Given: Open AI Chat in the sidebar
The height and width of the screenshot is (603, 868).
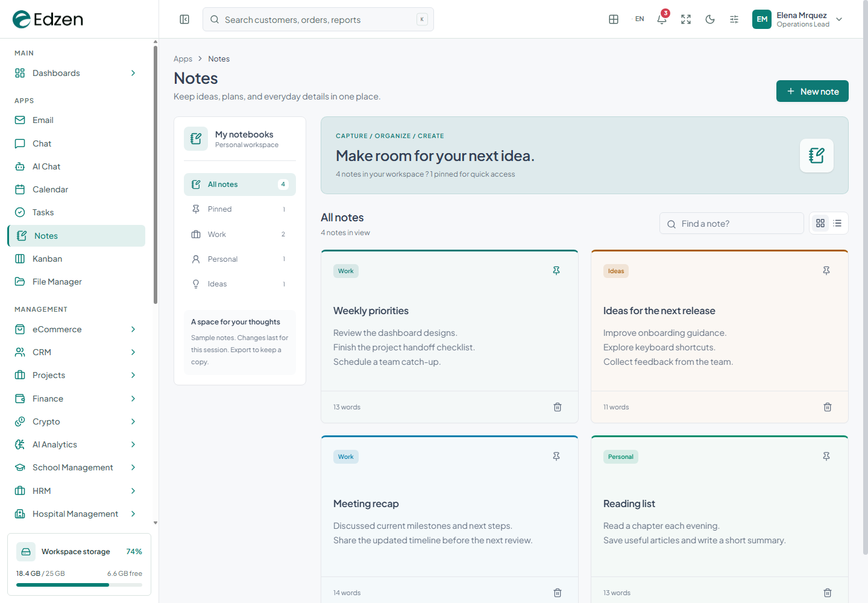Looking at the screenshot, I should coord(76,166).
